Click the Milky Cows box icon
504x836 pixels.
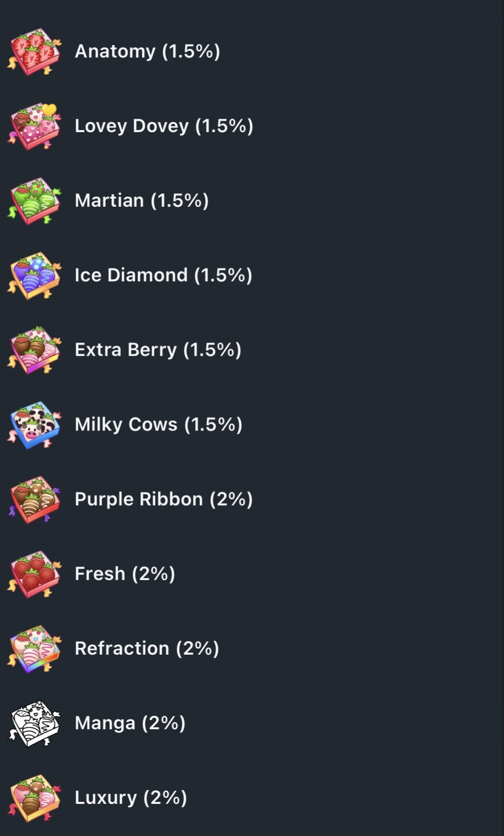34,425
